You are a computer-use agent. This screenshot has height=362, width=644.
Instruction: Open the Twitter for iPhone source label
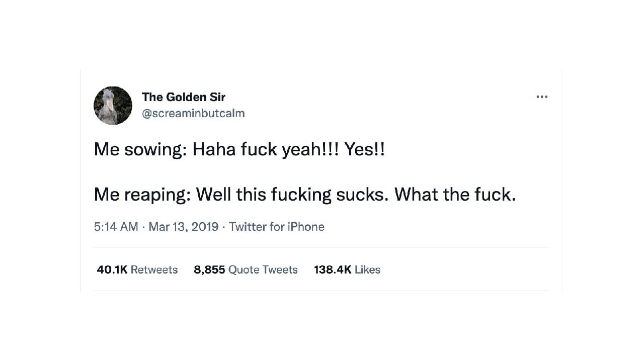pos(276,227)
